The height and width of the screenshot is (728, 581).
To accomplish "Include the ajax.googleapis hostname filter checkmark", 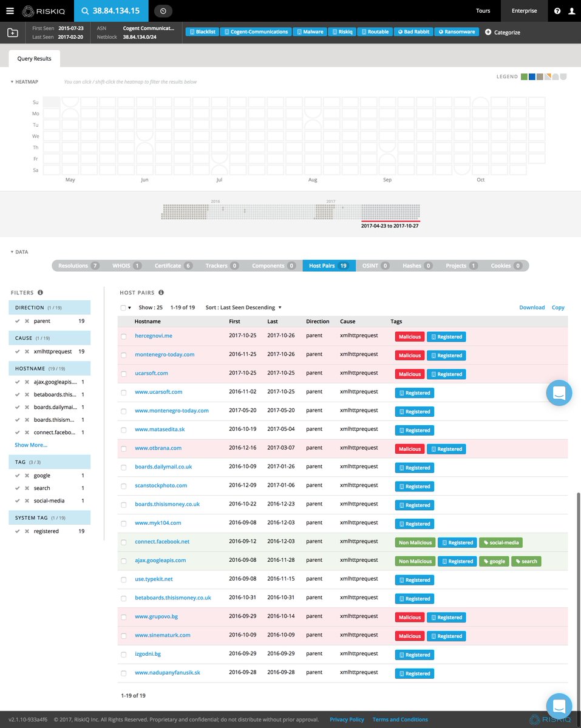I will [x=18, y=382].
